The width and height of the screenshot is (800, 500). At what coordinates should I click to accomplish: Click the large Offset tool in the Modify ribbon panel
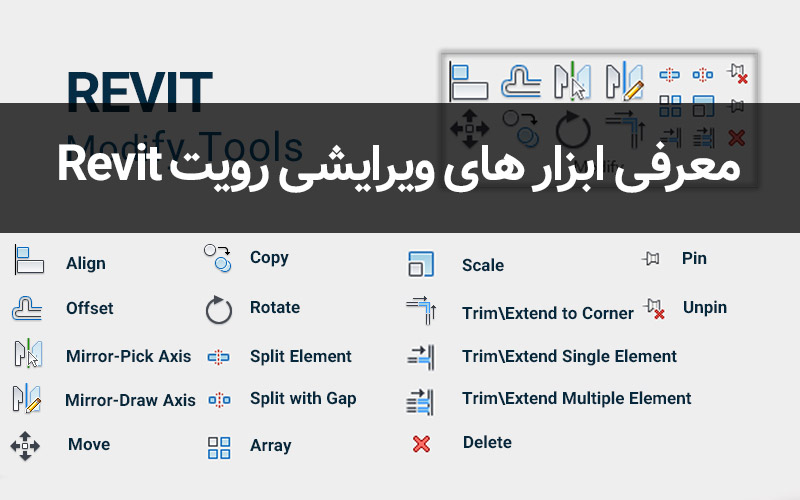coord(521,81)
